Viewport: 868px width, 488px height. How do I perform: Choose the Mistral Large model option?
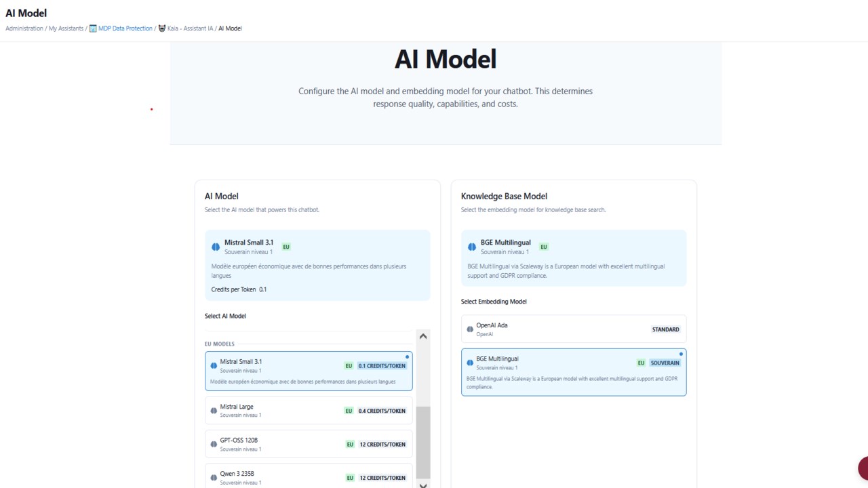click(x=309, y=411)
